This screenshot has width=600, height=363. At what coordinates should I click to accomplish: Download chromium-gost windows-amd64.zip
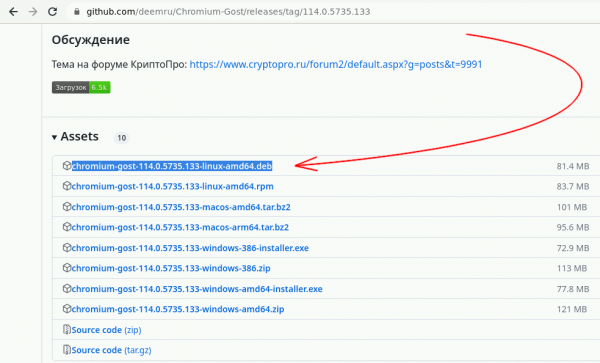tap(178, 309)
